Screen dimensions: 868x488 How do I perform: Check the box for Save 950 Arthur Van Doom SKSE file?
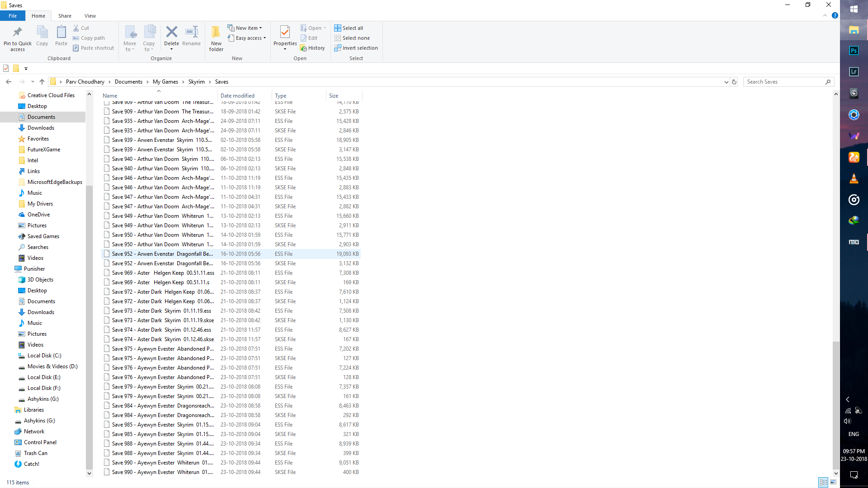107,244
